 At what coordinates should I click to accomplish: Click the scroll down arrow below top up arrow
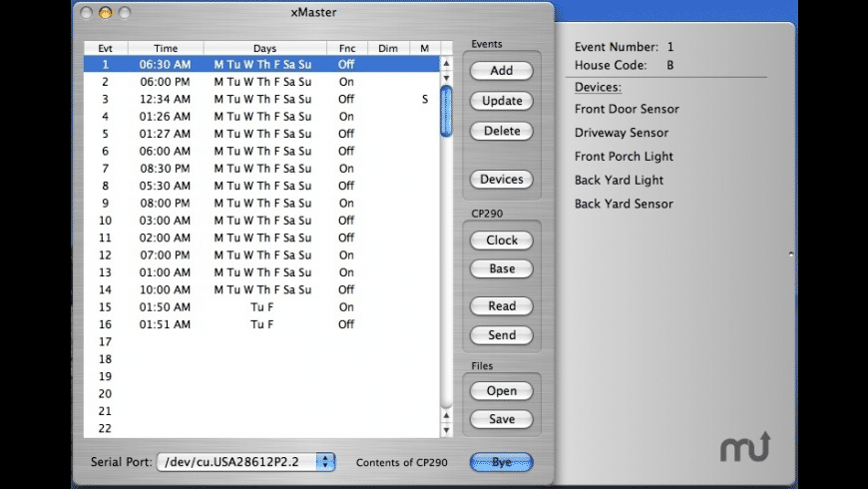tap(446, 78)
